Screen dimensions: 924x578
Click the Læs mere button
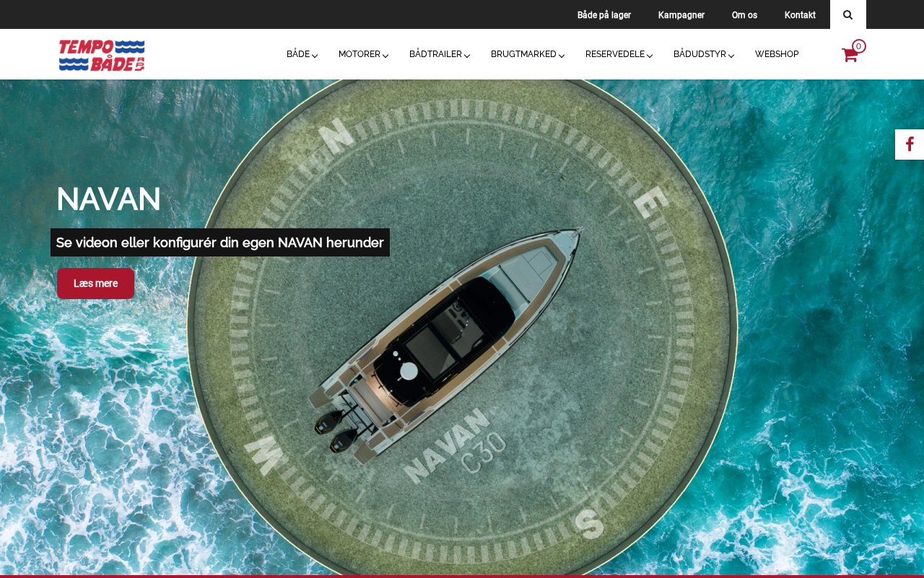(95, 283)
